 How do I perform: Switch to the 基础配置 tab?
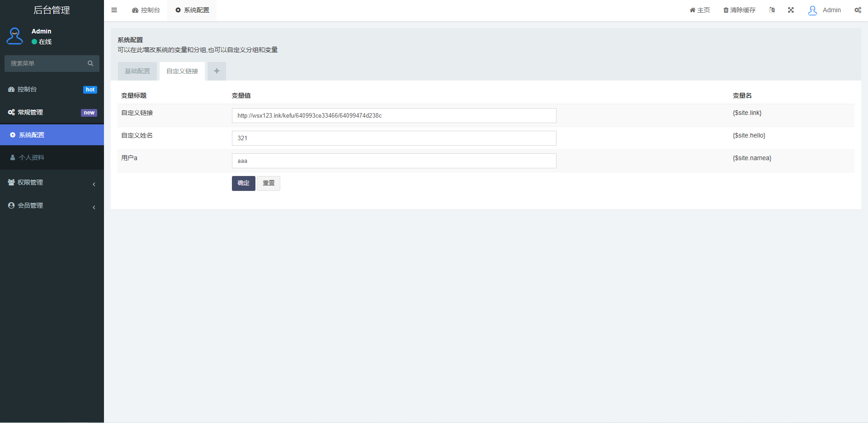click(x=137, y=71)
